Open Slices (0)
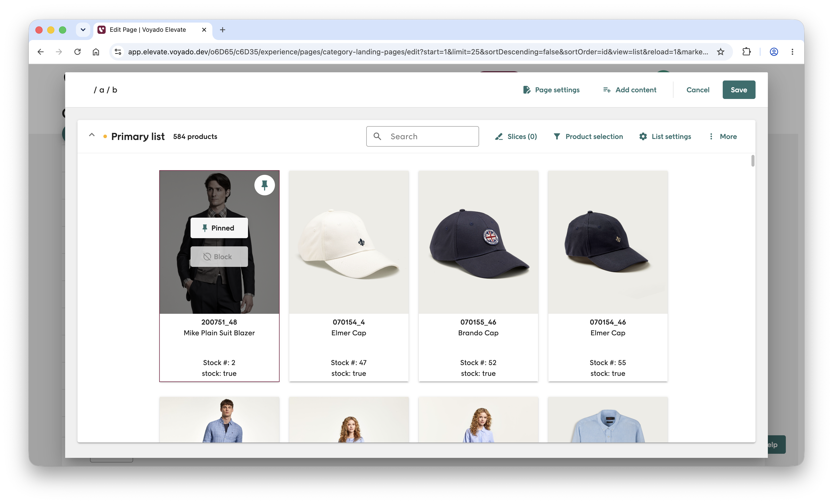 [x=516, y=136]
